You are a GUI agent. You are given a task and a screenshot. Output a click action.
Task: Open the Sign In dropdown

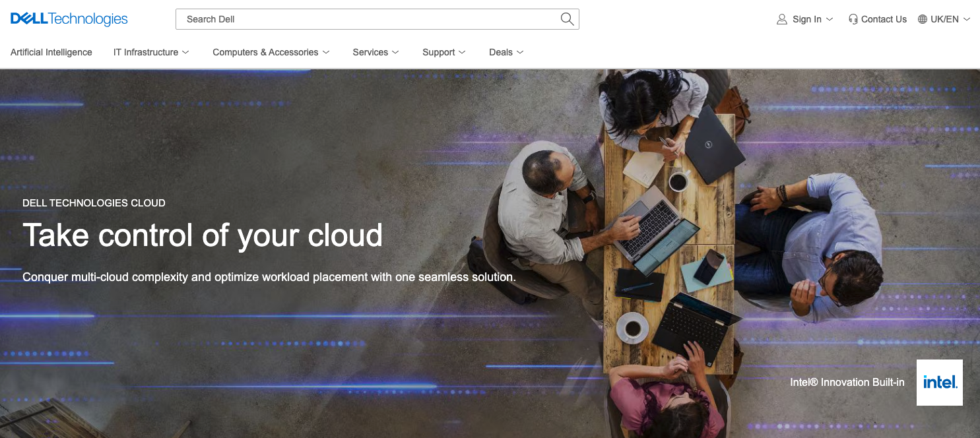(x=805, y=19)
